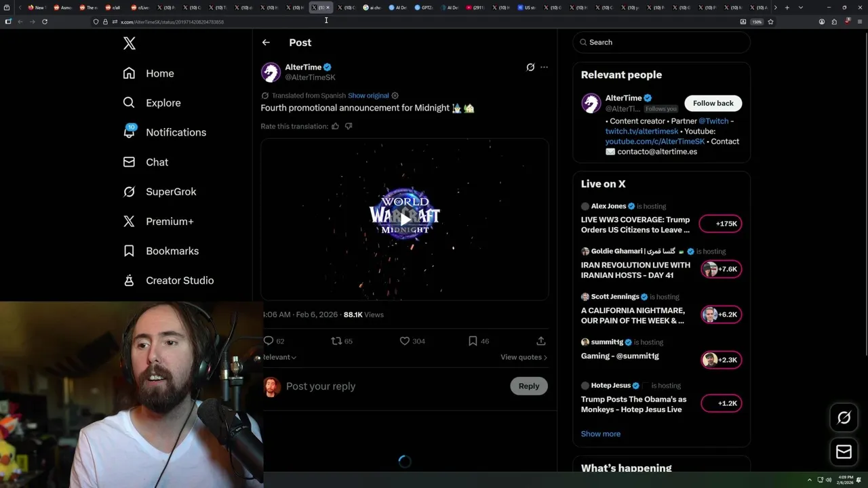
Task: Click the reply icon with 62 replies
Action: [269, 341]
